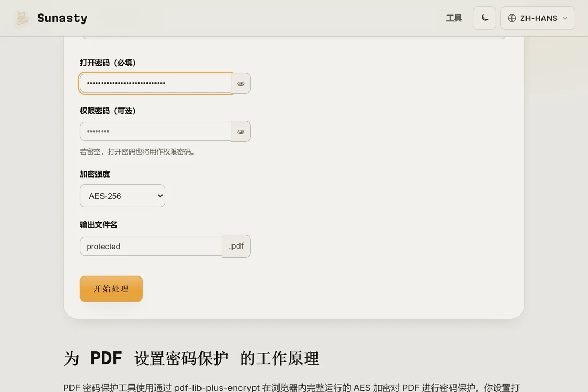The image size is (588, 392).
Task: Open the Sunasty home link text
Action: click(x=62, y=18)
